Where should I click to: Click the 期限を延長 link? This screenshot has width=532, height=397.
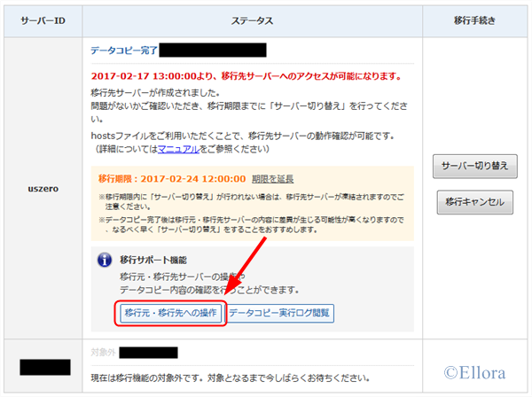272,179
